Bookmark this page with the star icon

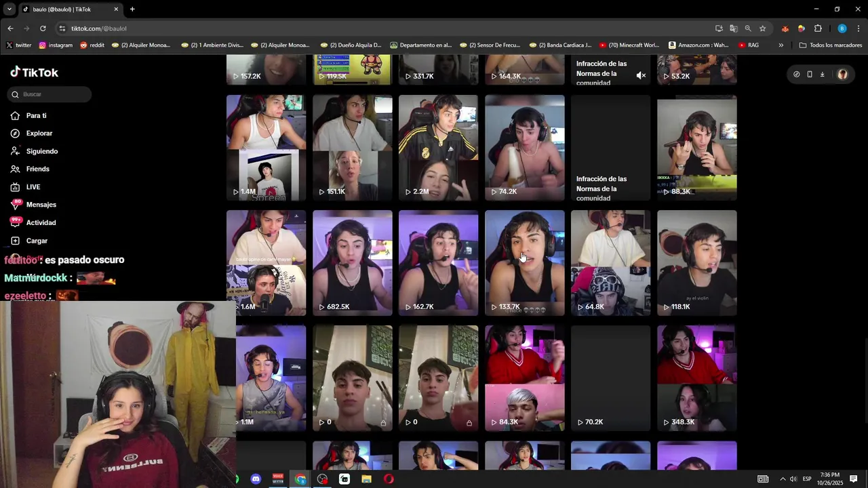(763, 28)
